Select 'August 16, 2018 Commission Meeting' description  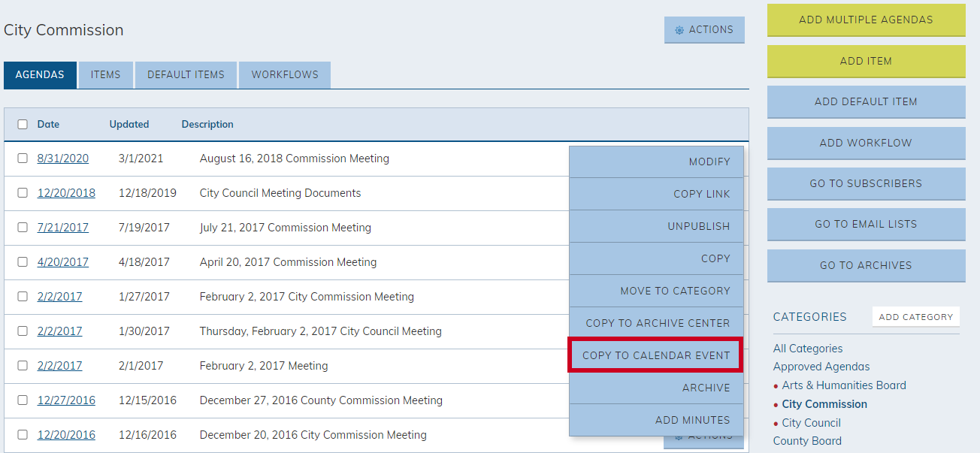(x=295, y=159)
